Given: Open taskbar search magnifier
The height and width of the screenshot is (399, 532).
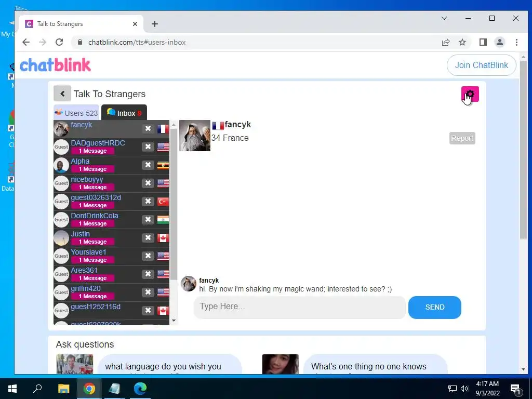Looking at the screenshot, I should [x=37, y=389].
